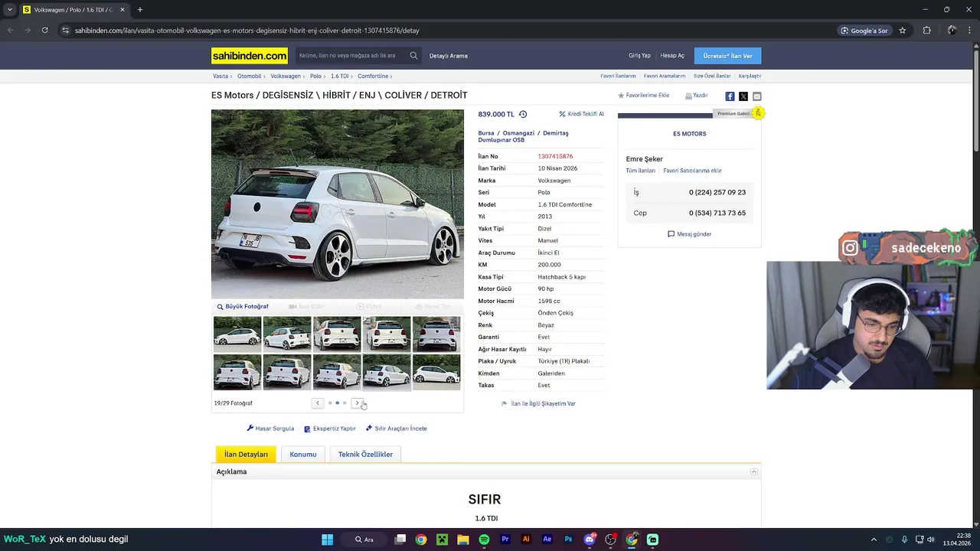Click the Hesap Aç link
The image size is (980, 551).
point(672,56)
